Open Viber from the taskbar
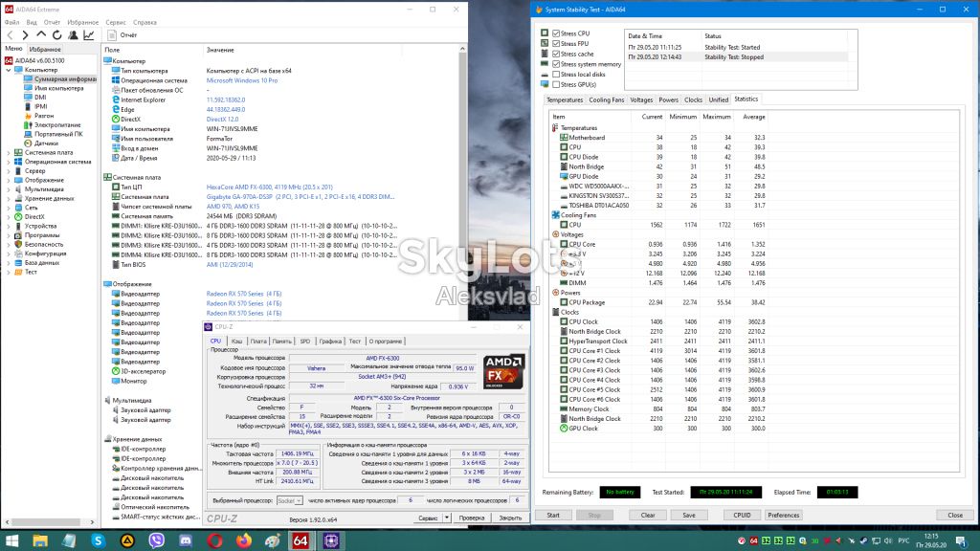The height and width of the screenshot is (551, 980). click(156, 540)
